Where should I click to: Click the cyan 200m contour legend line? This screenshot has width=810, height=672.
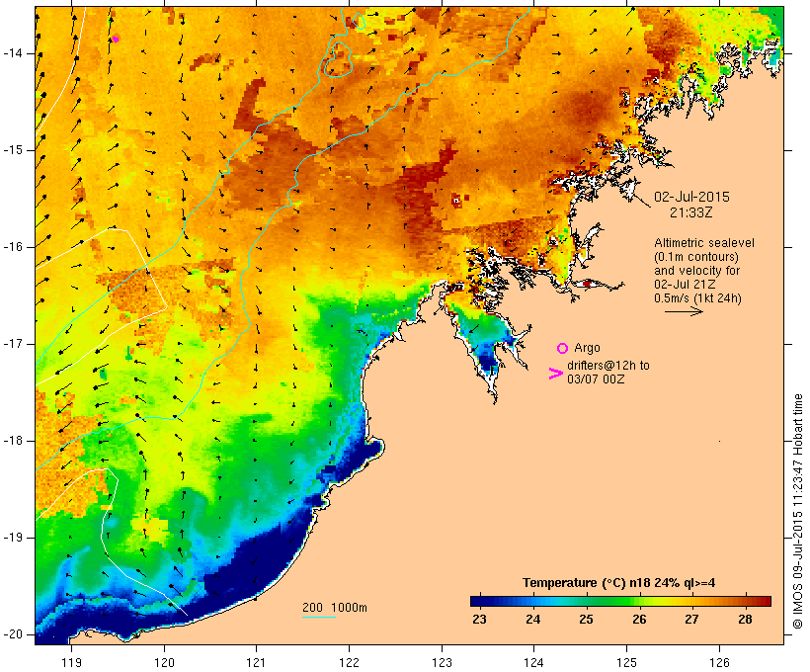[319, 617]
